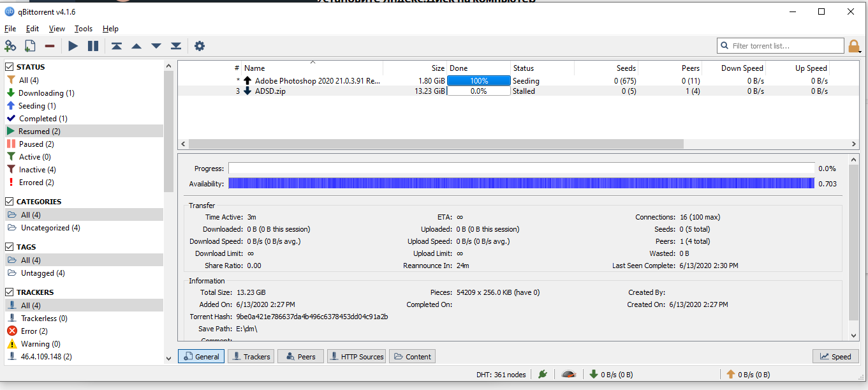Select the All (4) status filter
The height and width of the screenshot is (390, 868).
(x=84, y=80)
